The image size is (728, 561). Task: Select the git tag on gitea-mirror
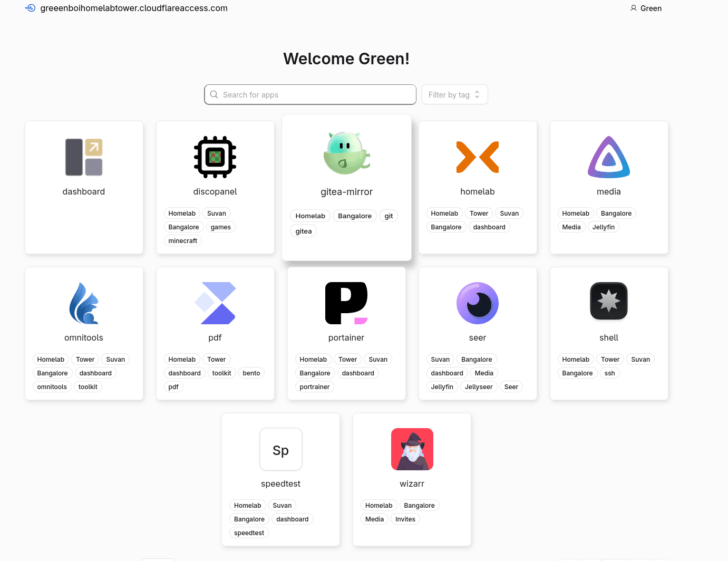coord(389,216)
